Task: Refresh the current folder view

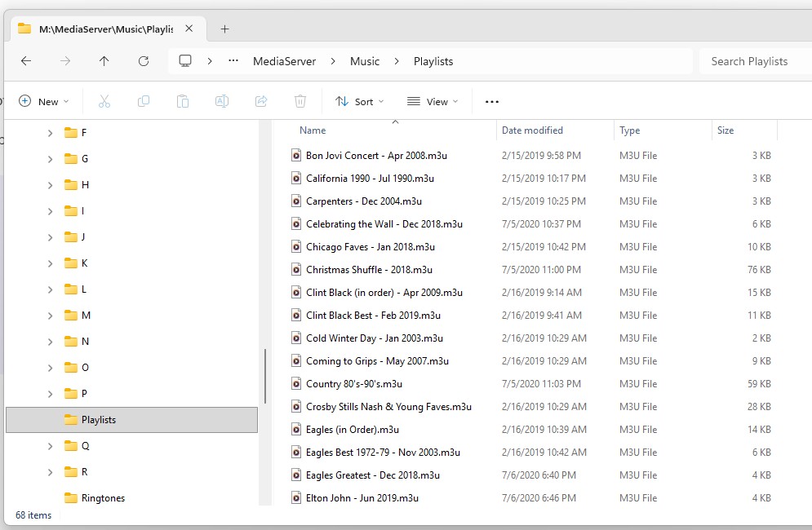Action: (x=144, y=61)
